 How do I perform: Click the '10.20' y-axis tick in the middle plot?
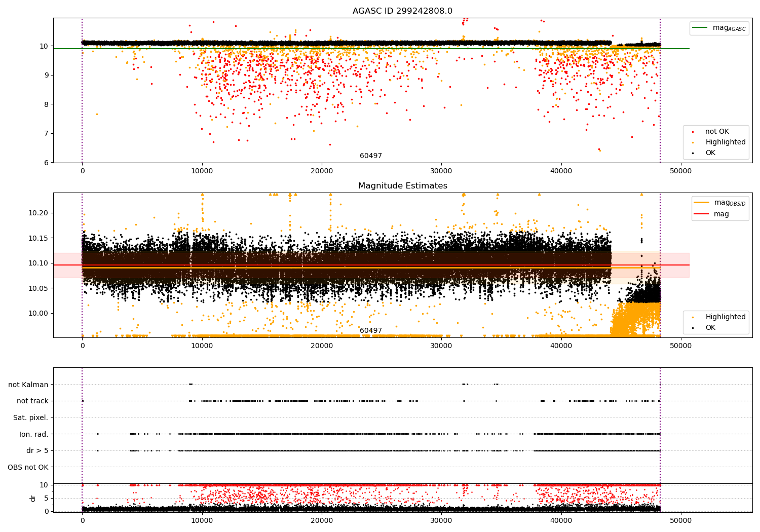(x=38, y=213)
